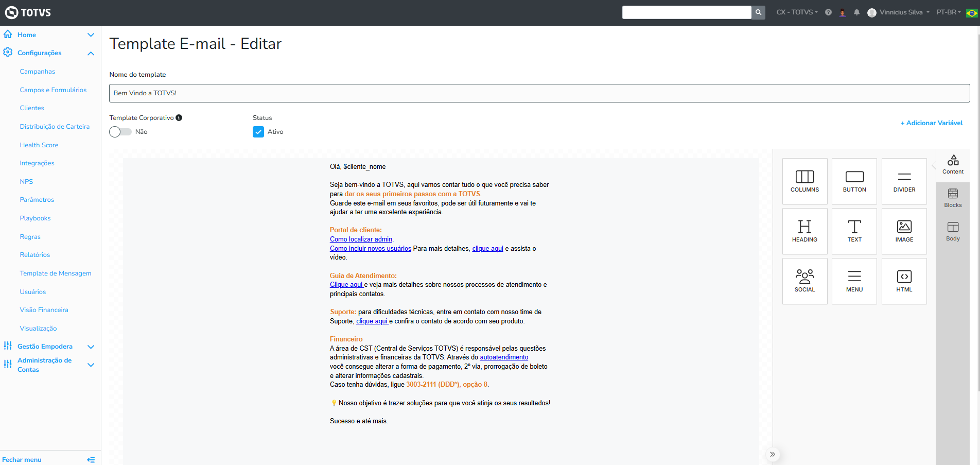Open Template de Mensagem menu item
The width and height of the screenshot is (980, 465).
[x=56, y=273]
